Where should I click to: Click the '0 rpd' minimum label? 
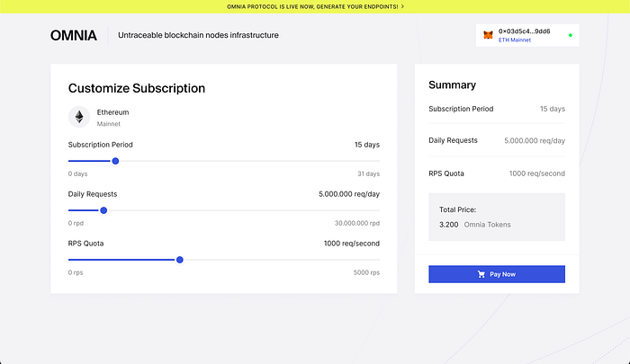tap(76, 223)
